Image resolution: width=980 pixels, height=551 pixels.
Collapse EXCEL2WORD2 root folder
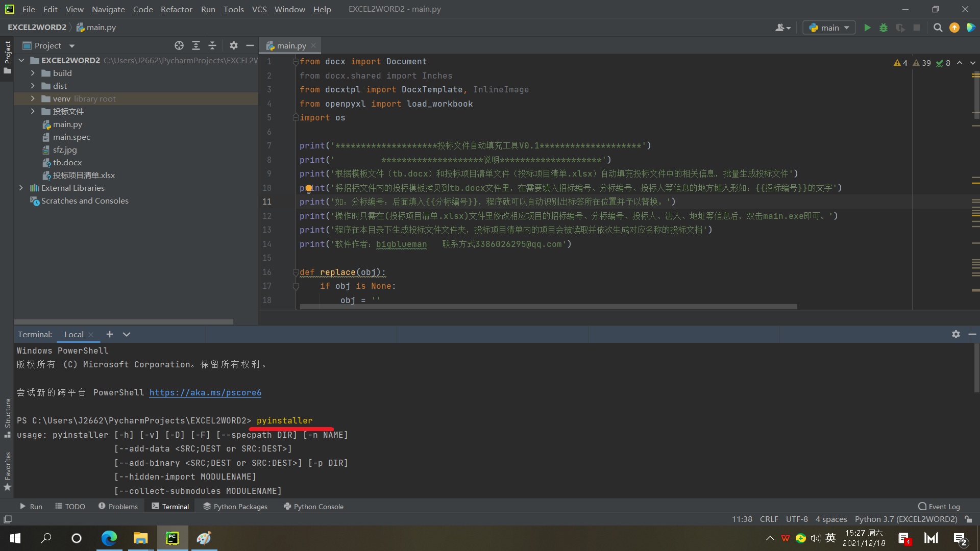(x=21, y=60)
